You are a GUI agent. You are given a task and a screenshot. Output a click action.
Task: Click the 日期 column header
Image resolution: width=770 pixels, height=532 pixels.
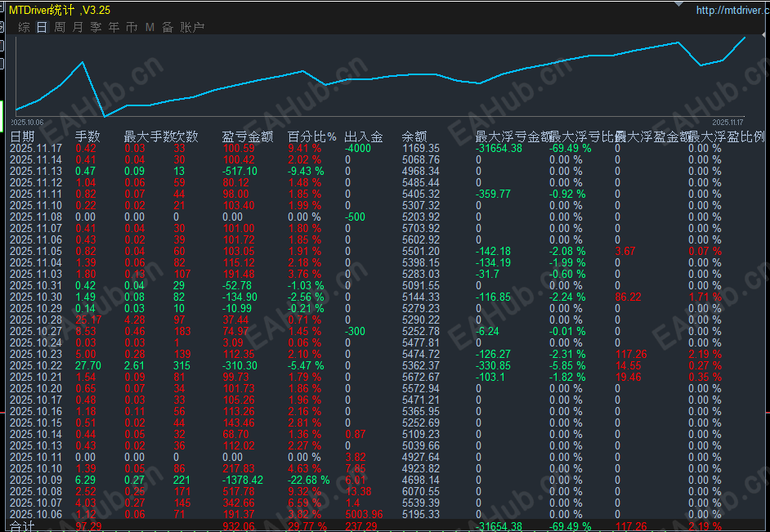point(22,136)
